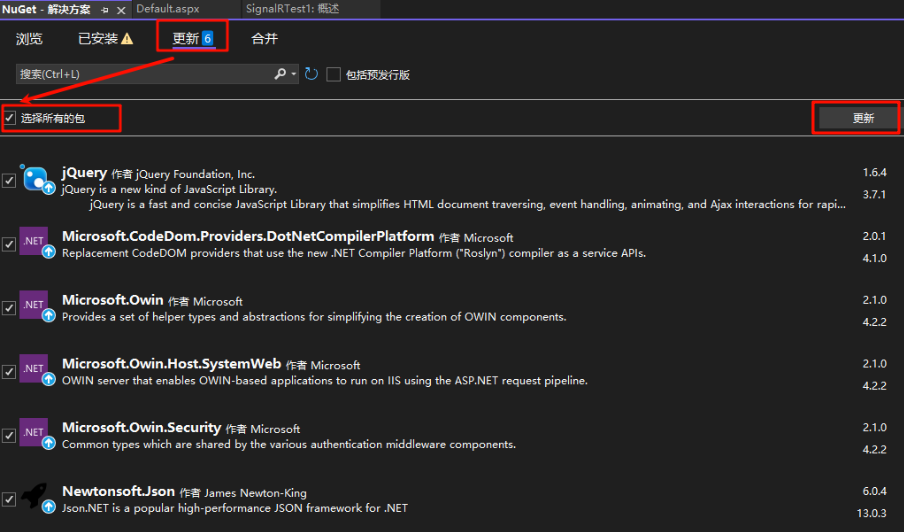Open the search options dropdown arrow

coord(293,74)
